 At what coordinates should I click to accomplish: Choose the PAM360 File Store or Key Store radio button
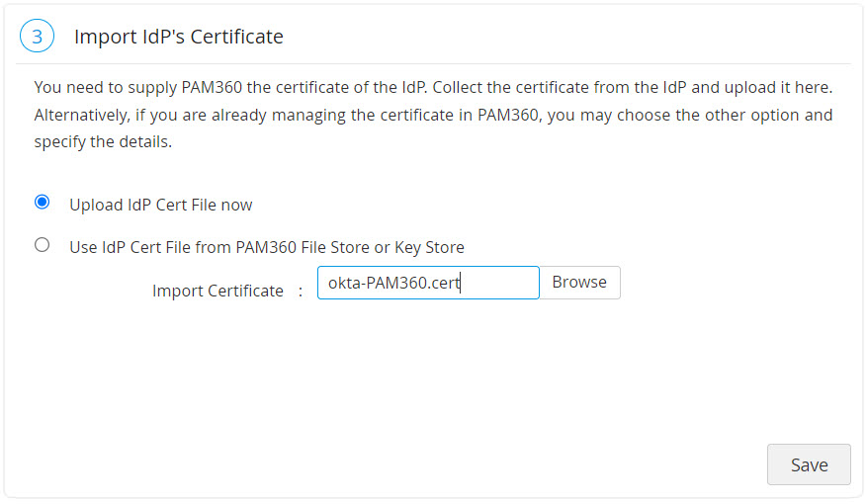tap(42, 245)
